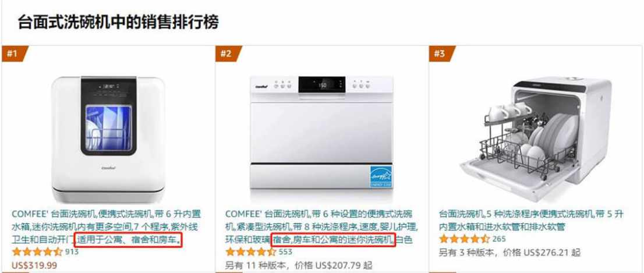Open the 553 reviews count link
Viewport: 644px width, 273px height.
tap(285, 252)
